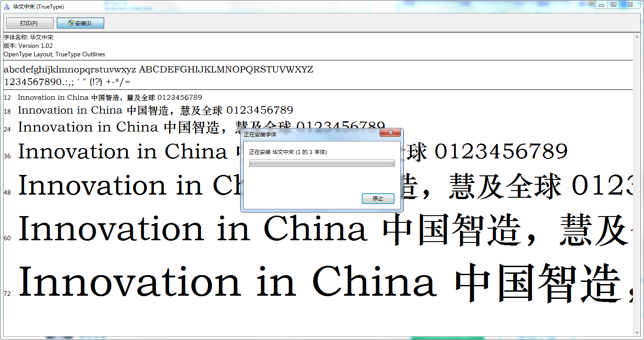Click the font viewer title bar 'A' icon
Viewport: 644px width, 340px height.
tap(6, 7)
